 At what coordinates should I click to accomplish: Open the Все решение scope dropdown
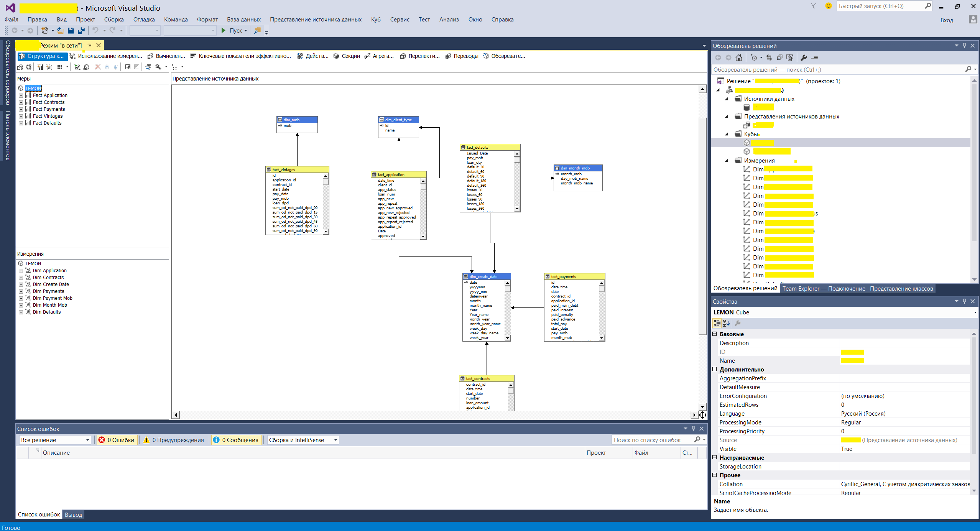pos(55,440)
